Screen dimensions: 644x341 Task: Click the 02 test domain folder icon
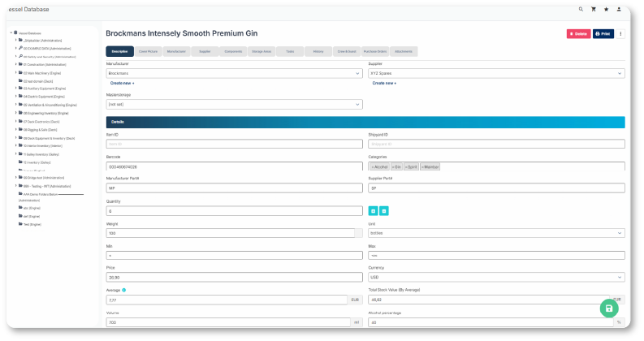point(20,80)
